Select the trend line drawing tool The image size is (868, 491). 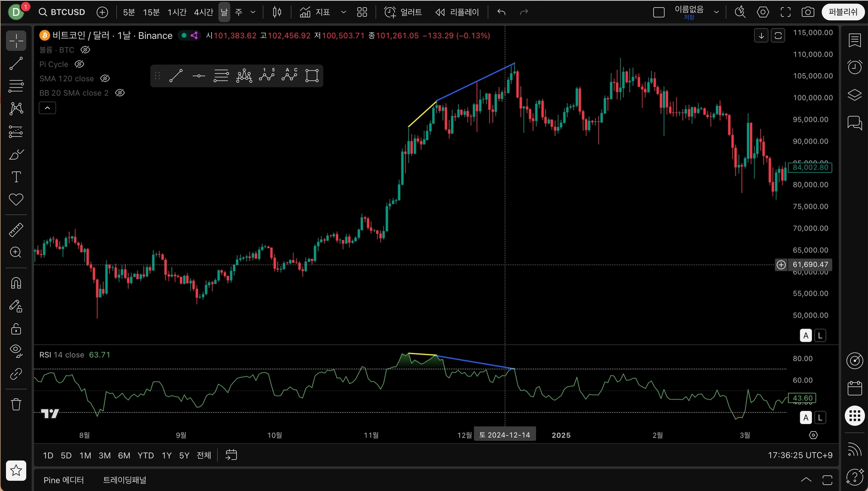point(16,63)
